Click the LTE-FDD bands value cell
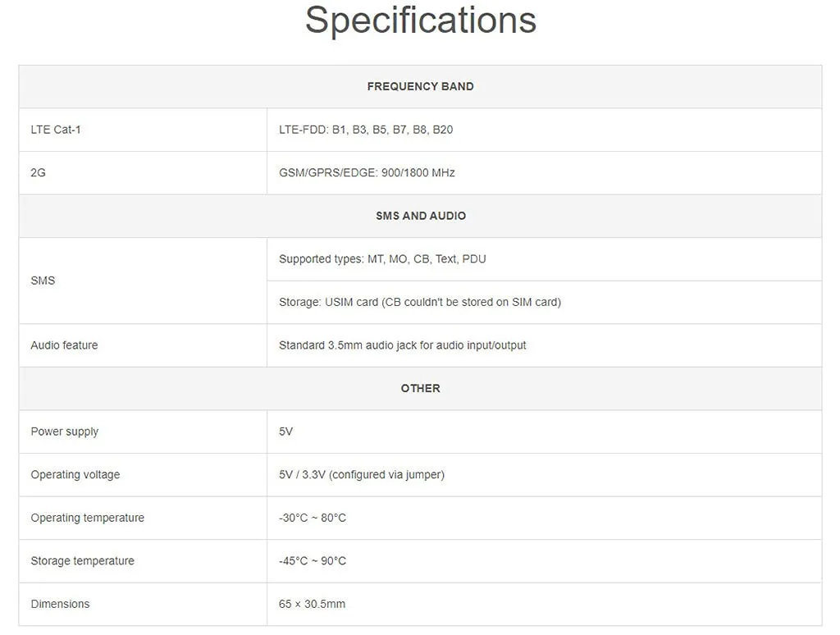840x635 pixels. click(x=366, y=130)
